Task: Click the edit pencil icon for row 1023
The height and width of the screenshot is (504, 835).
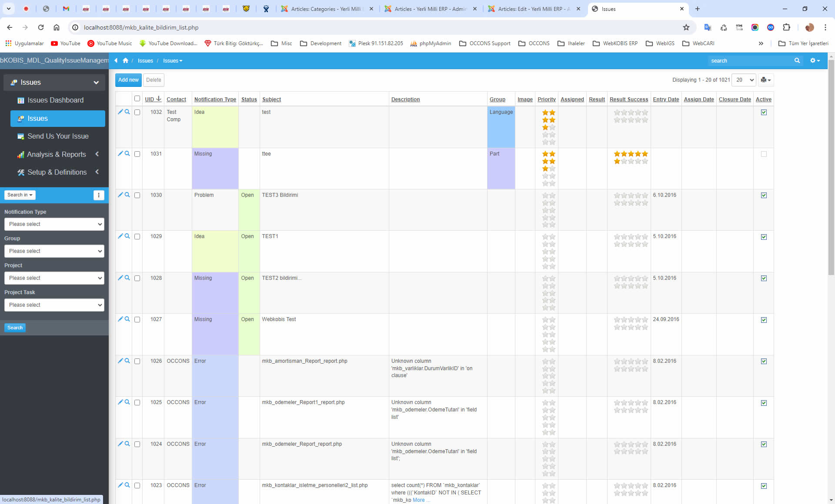Action: (x=120, y=485)
